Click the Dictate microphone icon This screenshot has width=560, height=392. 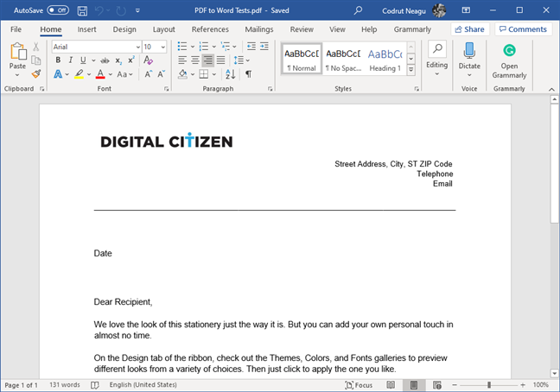pos(469,50)
